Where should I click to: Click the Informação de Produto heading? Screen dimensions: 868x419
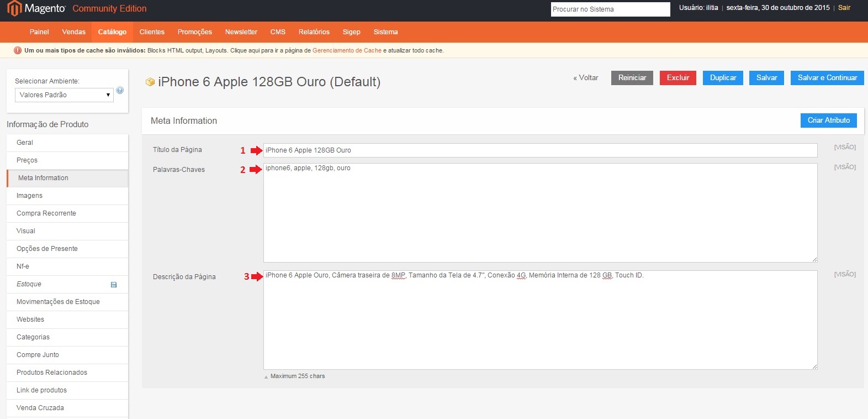click(x=47, y=124)
